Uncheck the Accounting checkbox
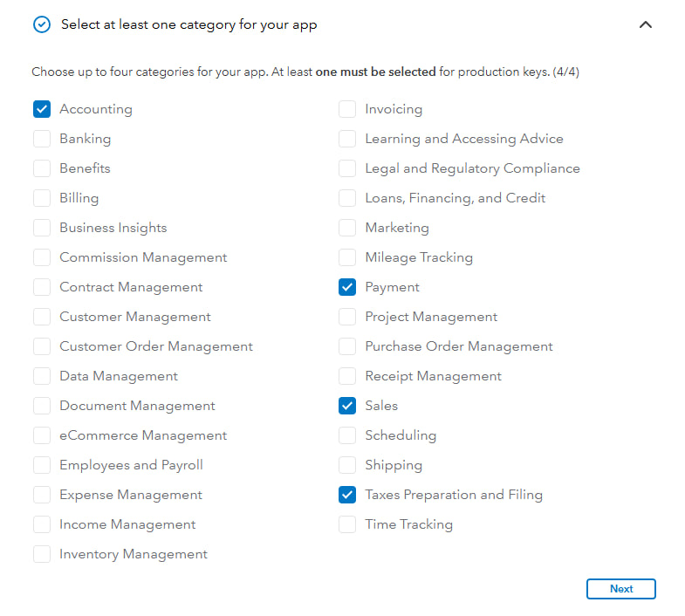 42,109
